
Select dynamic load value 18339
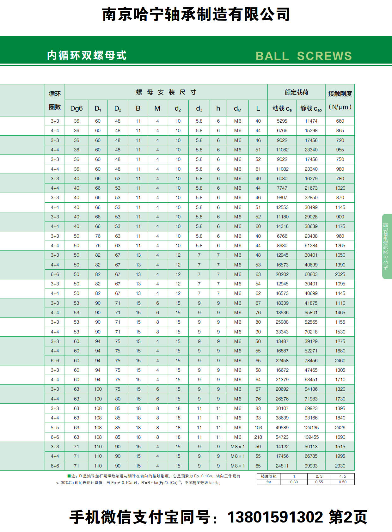(x=282, y=303)
